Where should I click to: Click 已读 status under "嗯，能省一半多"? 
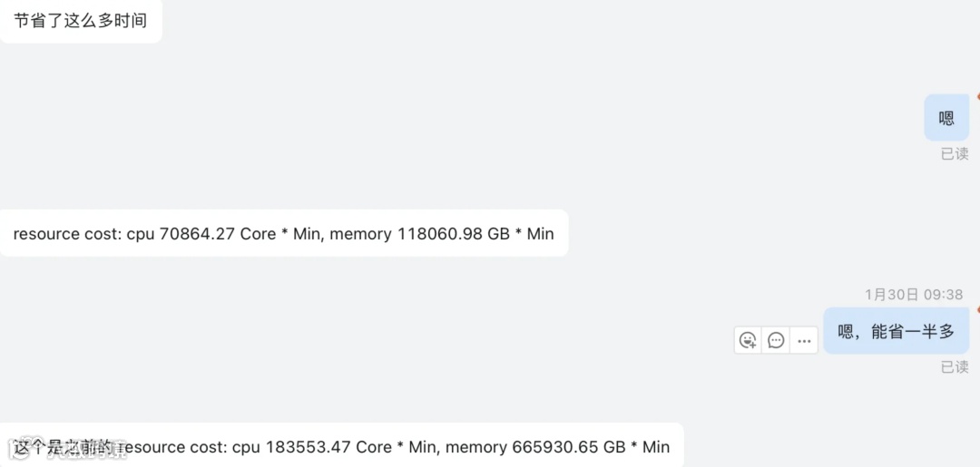[954, 367]
